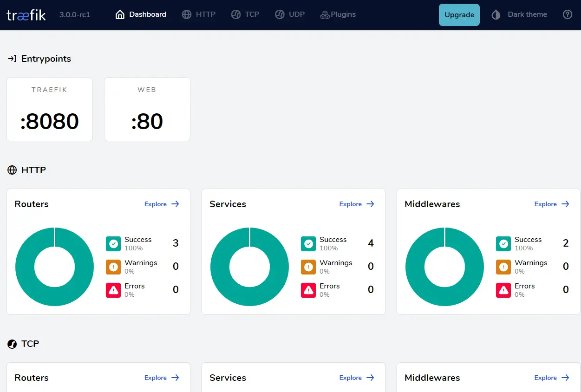Click the Warnings icon in the Services card
The image size is (581, 392).
pos(308,267)
